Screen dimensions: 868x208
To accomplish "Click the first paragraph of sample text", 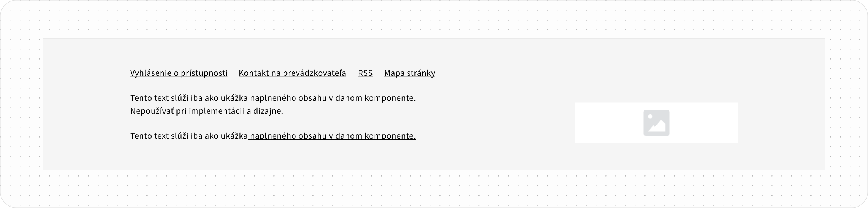I will pos(273,104).
